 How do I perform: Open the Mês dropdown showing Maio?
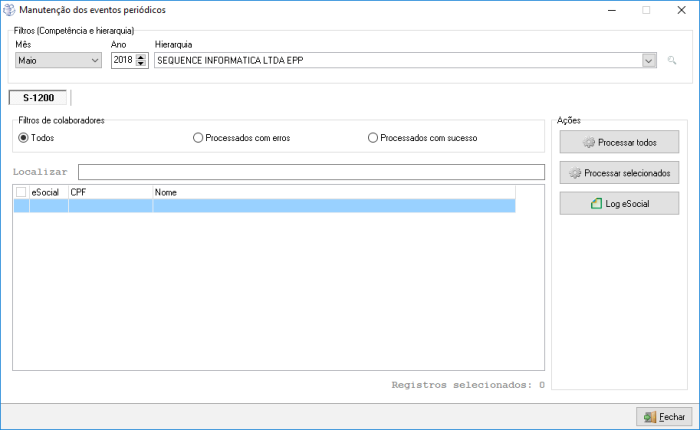[58, 61]
